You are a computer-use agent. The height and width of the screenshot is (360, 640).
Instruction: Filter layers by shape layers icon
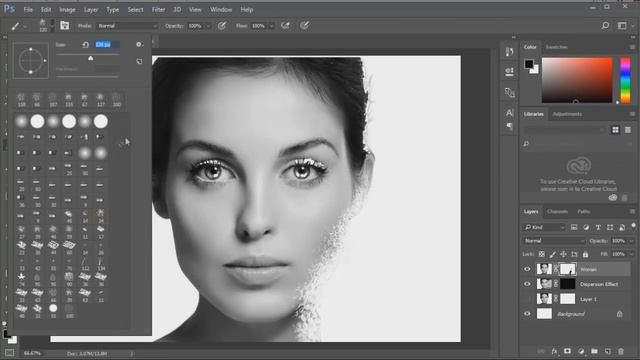610,227
